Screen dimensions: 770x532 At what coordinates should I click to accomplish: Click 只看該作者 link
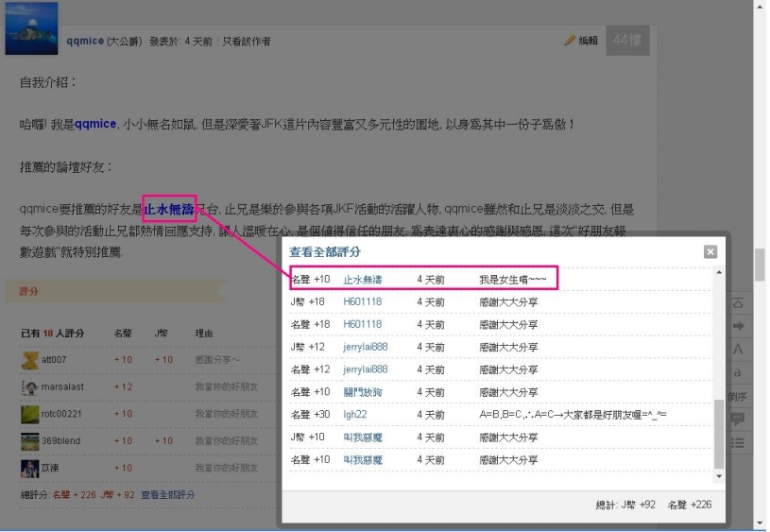pos(247,42)
